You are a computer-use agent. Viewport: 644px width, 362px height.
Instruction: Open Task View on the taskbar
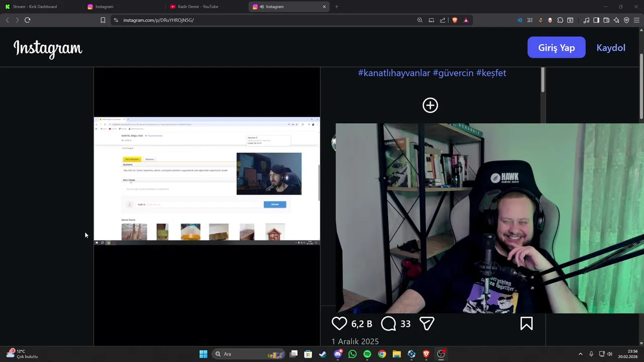(294, 354)
